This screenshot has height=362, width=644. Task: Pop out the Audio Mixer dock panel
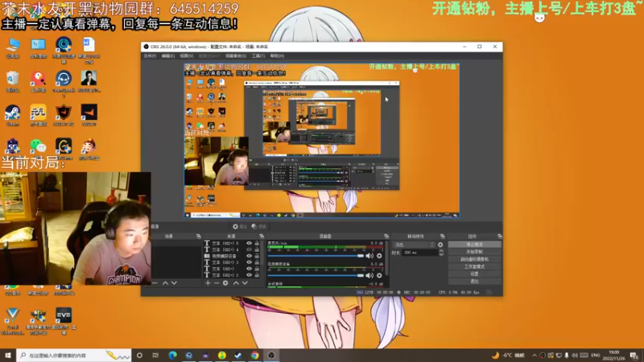(x=386, y=237)
